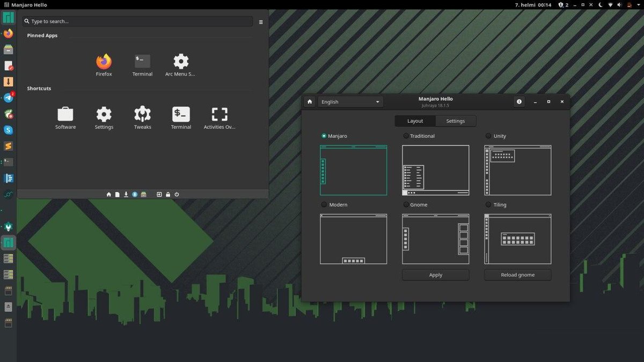Select Unity layout radio button
Viewport: 644px width, 362px height.
click(488, 136)
